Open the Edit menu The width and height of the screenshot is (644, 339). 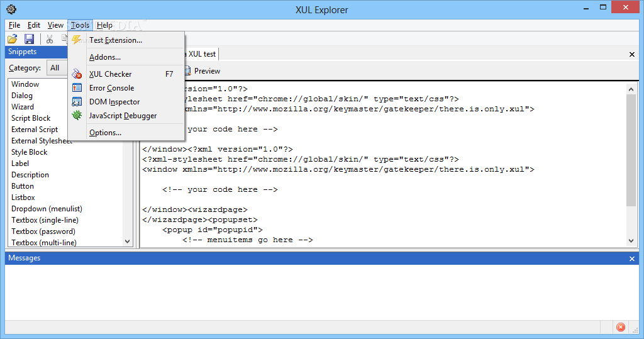click(34, 25)
